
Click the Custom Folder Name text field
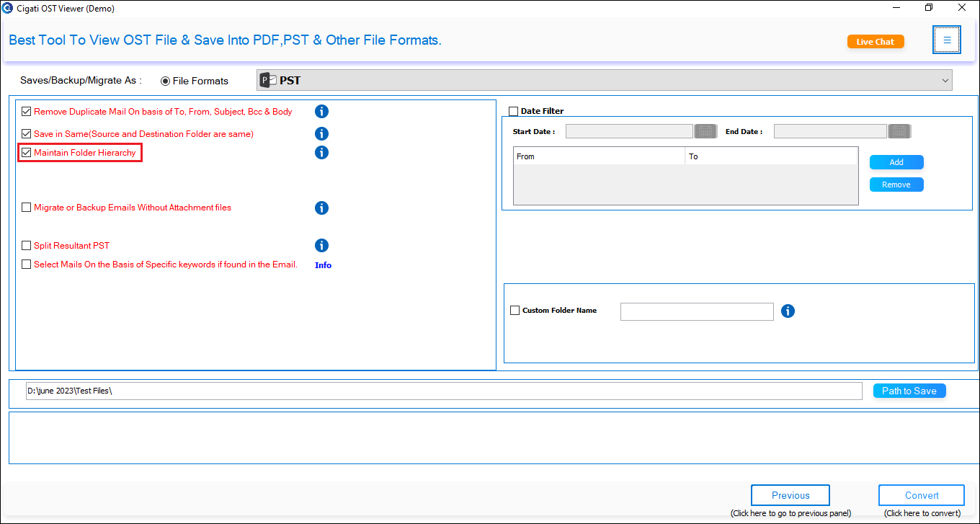(x=697, y=311)
